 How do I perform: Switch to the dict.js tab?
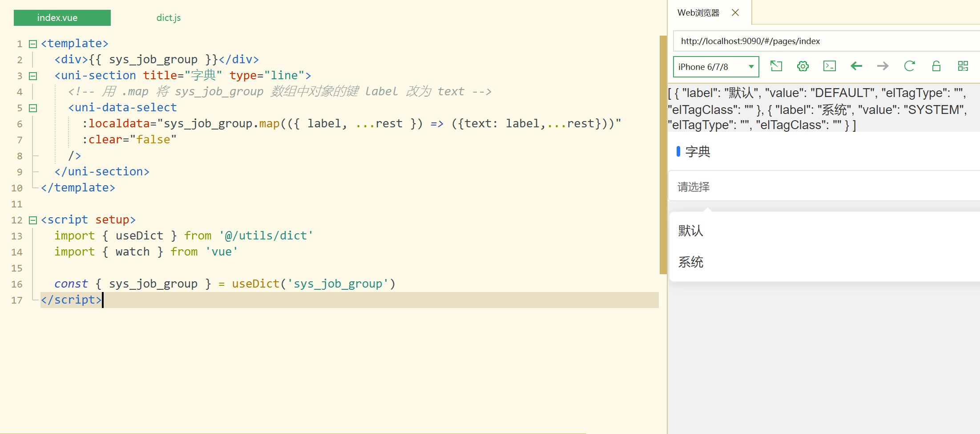point(169,18)
